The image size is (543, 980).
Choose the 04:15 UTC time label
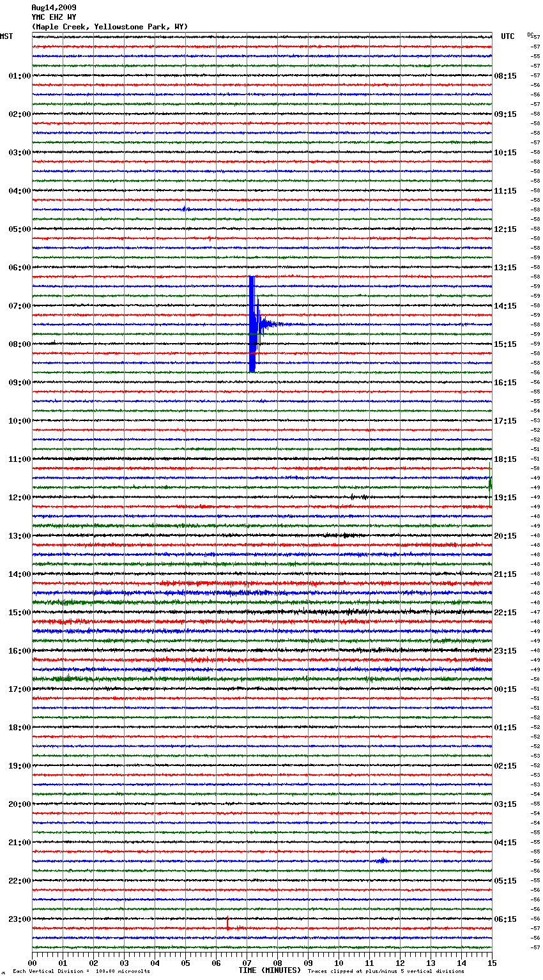[505, 843]
